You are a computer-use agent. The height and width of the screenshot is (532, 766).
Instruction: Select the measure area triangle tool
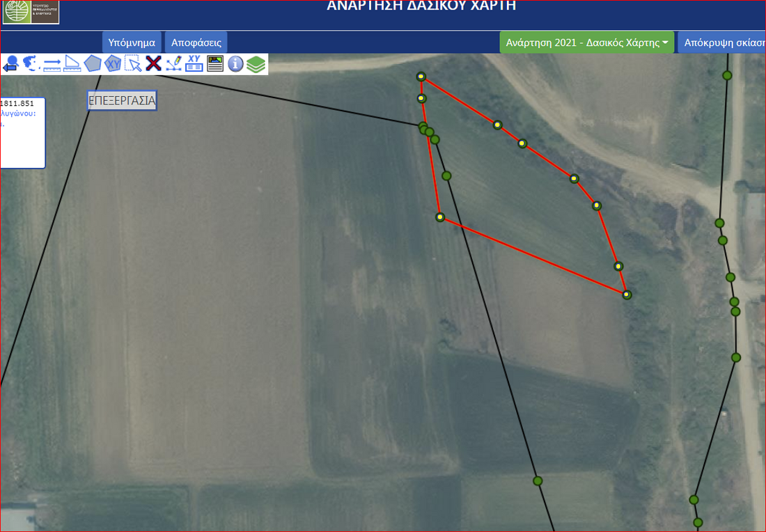click(x=72, y=64)
